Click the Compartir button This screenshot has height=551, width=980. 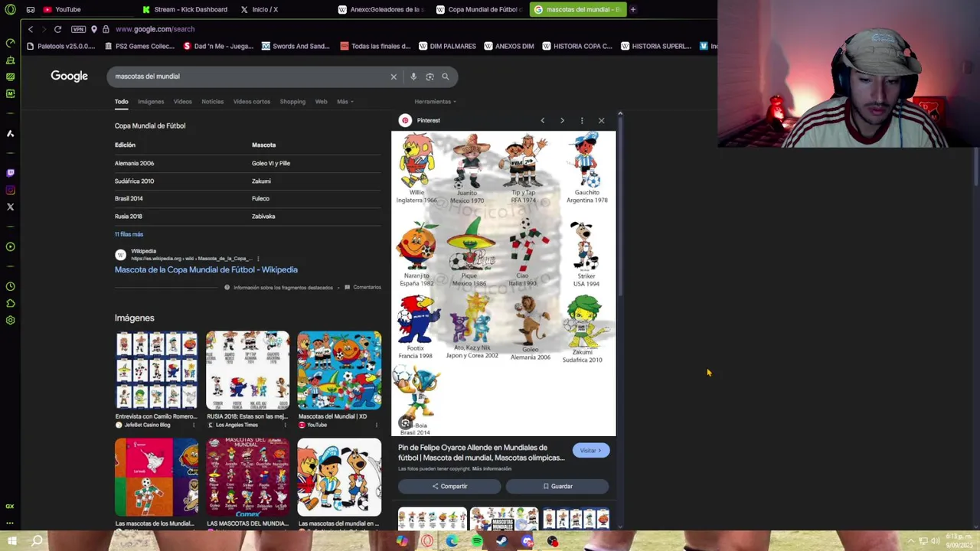[449, 486]
